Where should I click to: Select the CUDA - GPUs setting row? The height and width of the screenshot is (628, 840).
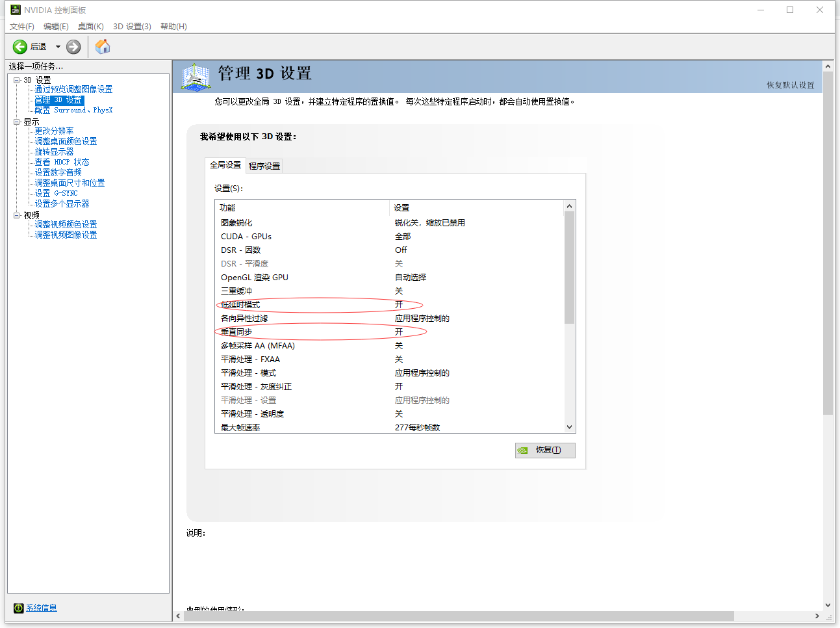(389, 237)
